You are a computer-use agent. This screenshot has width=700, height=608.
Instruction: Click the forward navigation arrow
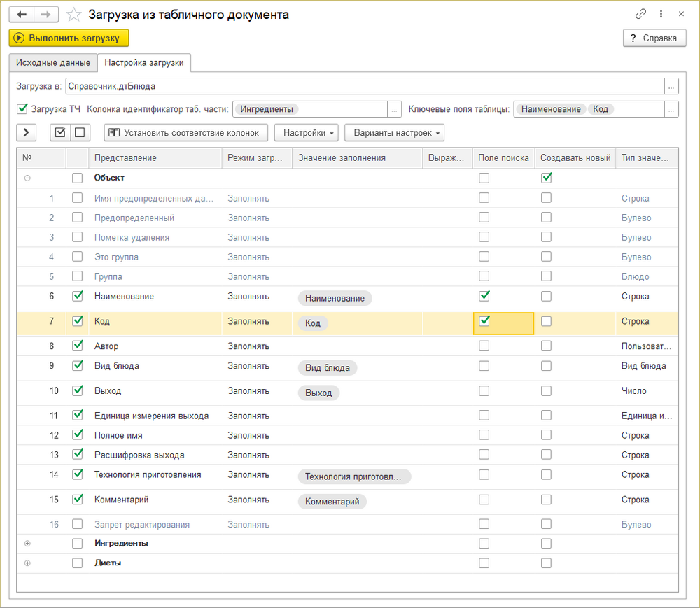(46, 14)
